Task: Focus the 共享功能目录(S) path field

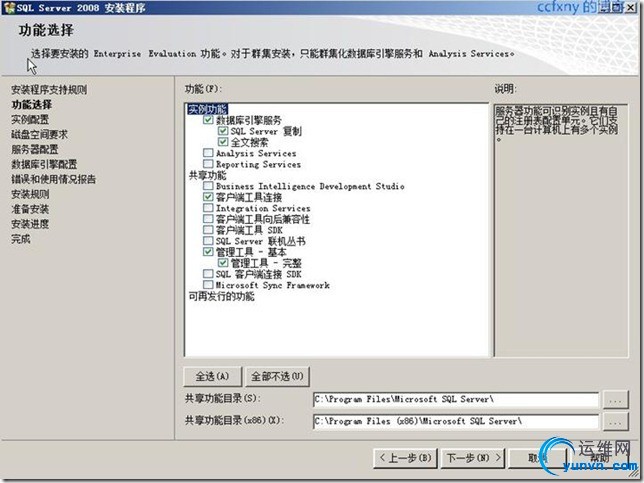Action: click(455, 400)
